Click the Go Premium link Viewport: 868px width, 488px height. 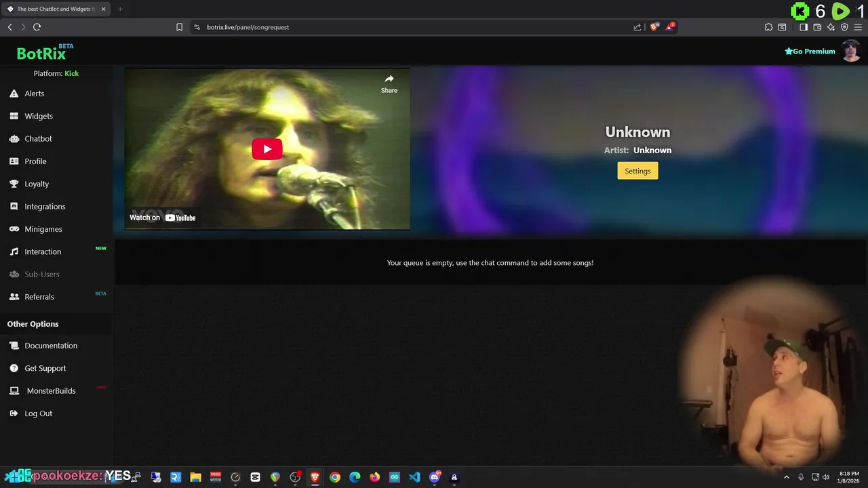click(x=810, y=52)
